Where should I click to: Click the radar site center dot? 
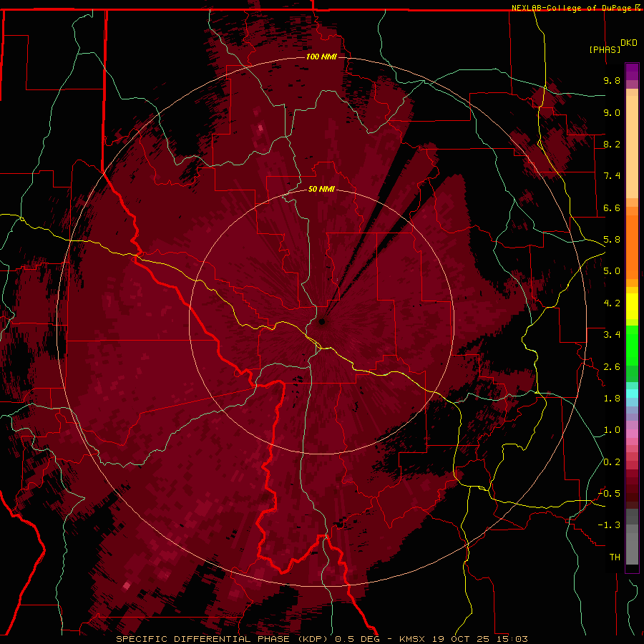tap(322, 321)
